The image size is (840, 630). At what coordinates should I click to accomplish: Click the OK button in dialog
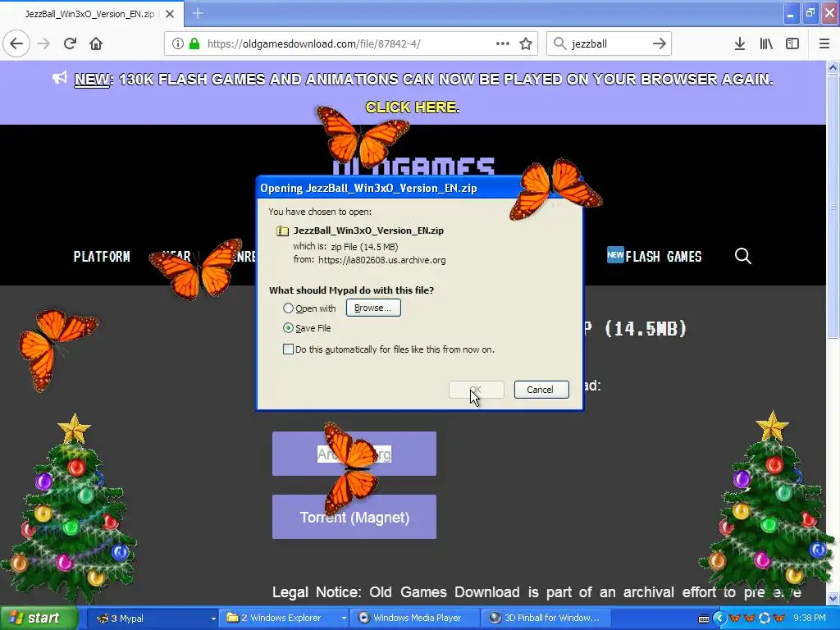[x=477, y=390]
